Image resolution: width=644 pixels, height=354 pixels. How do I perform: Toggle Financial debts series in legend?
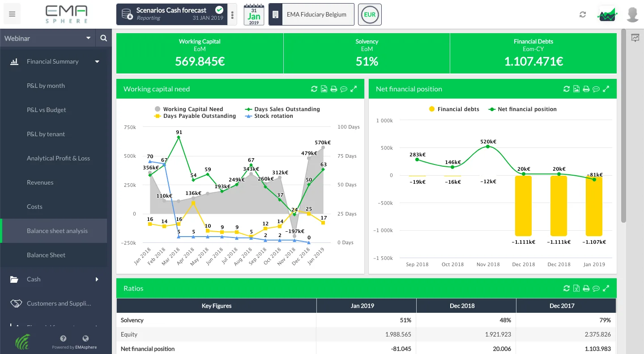point(454,109)
